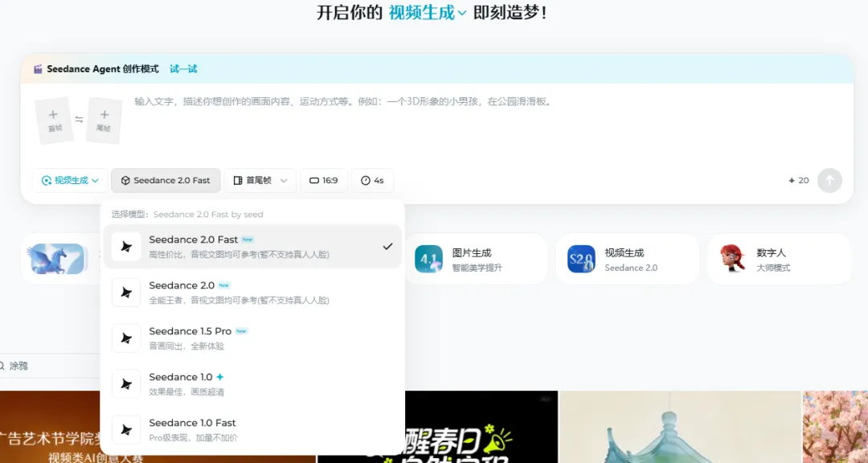Click the red-haired digital human avatar icon

pyautogui.click(x=733, y=259)
